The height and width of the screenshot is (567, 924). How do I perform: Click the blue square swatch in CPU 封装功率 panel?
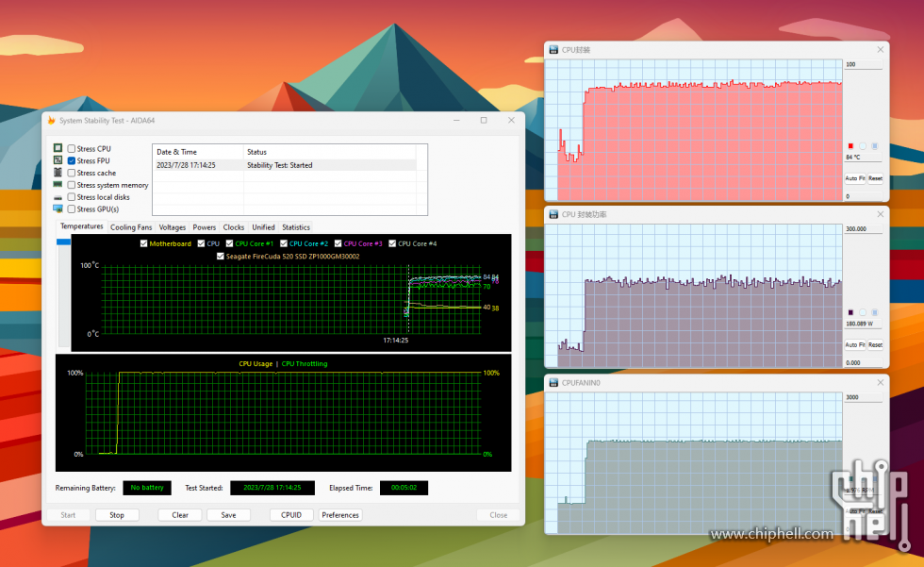coord(875,312)
